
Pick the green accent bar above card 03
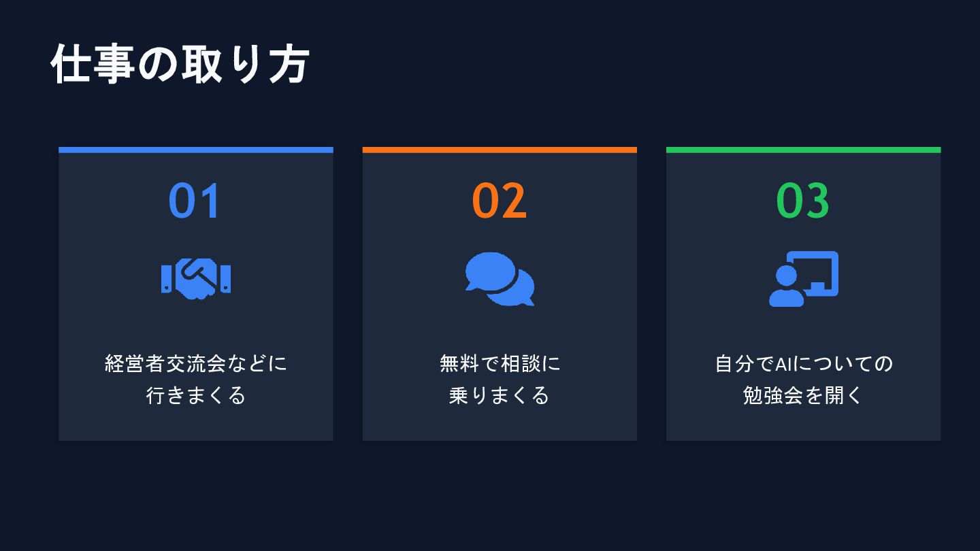tap(803, 150)
